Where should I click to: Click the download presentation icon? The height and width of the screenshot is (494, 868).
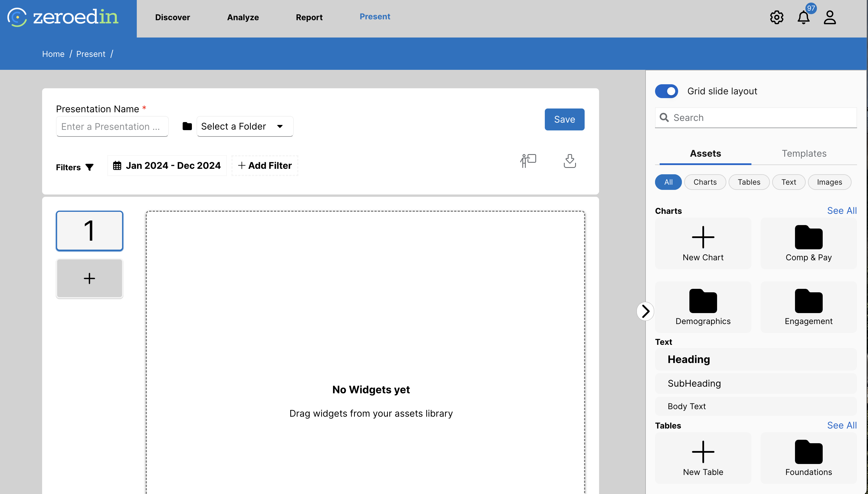pyautogui.click(x=570, y=160)
